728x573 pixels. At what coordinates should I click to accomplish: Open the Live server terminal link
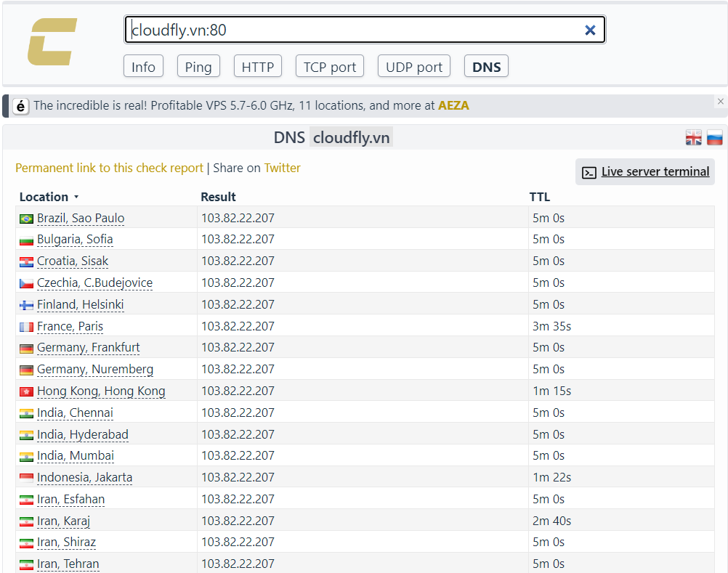[x=655, y=171]
